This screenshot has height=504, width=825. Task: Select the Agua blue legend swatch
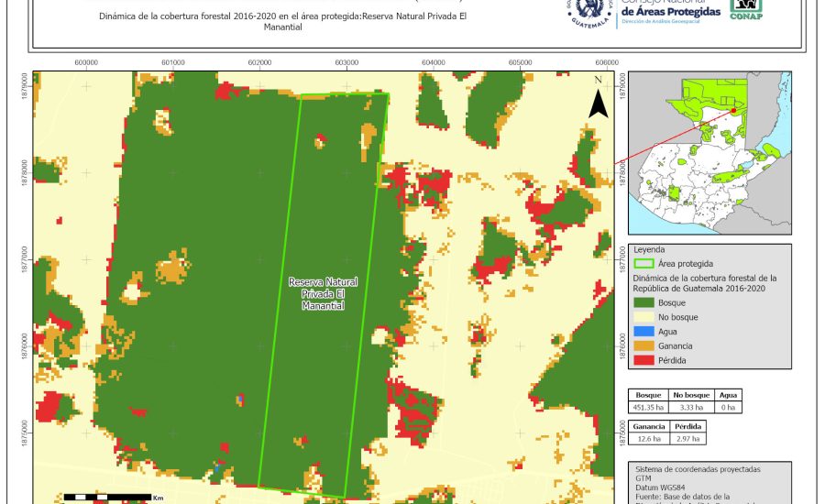(643, 331)
